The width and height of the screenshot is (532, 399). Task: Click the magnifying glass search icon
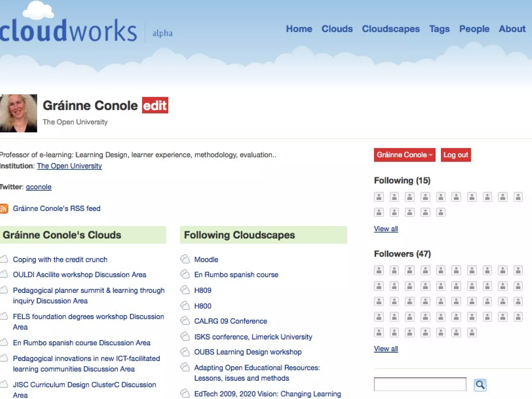480,385
